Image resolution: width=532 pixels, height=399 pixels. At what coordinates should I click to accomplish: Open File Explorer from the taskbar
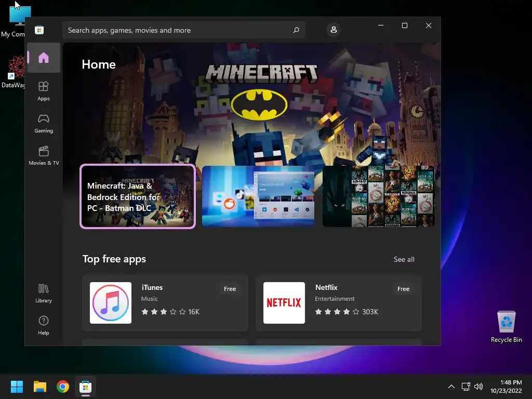39,387
